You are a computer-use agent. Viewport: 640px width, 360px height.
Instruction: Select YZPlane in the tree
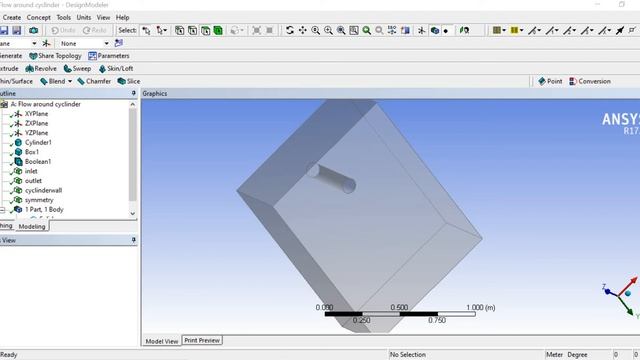(36, 133)
